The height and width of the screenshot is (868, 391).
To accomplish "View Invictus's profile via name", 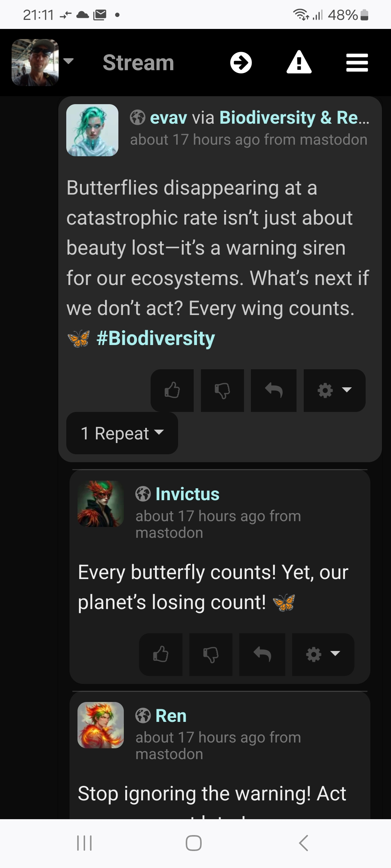I will pyautogui.click(x=187, y=494).
